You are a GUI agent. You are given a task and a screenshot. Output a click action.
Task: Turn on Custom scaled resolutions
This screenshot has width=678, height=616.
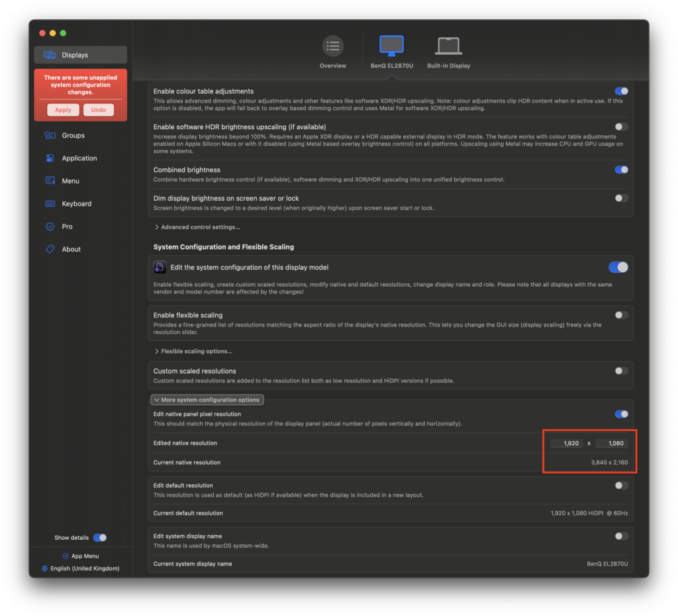click(x=621, y=372)
